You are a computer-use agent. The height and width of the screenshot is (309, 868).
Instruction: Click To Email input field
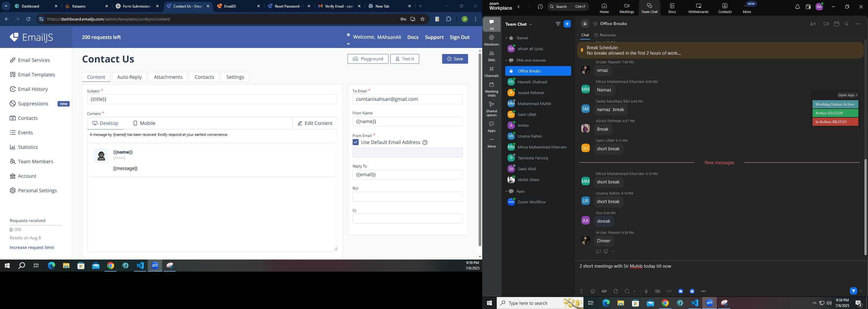(x=407, y=99)
